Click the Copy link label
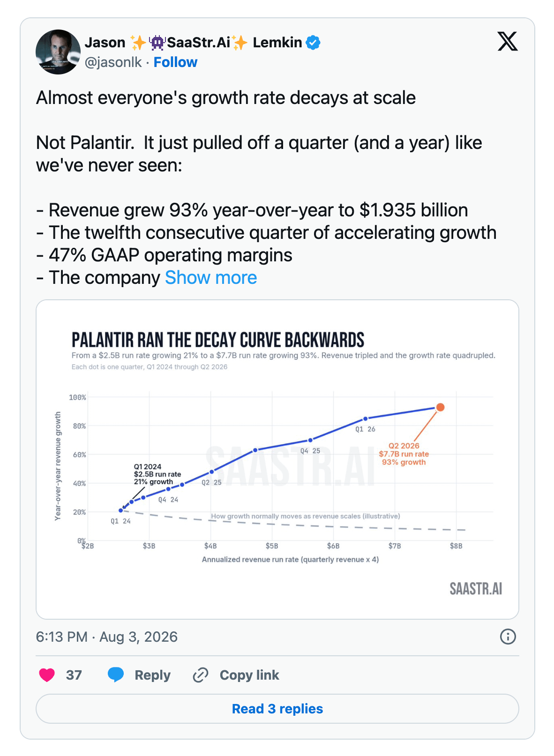 pos(249,675)
